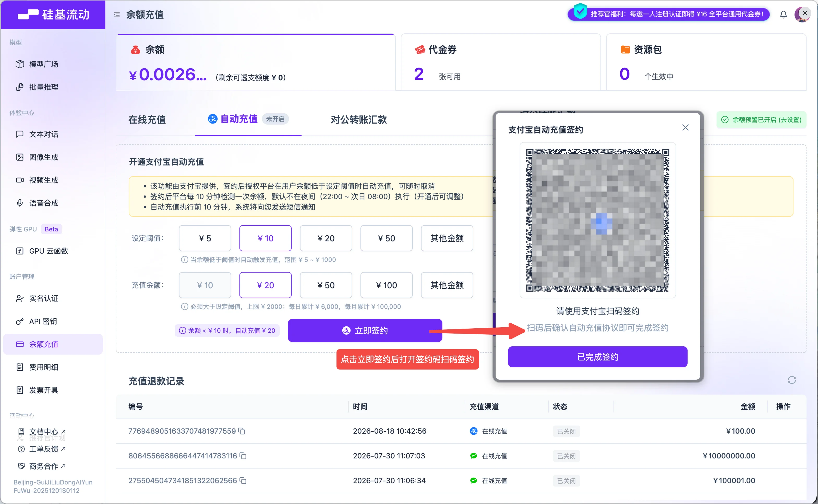Set threshold to ¥ 50
The height and width of the screenshot is (504, 818).
[x=386, y=238]
